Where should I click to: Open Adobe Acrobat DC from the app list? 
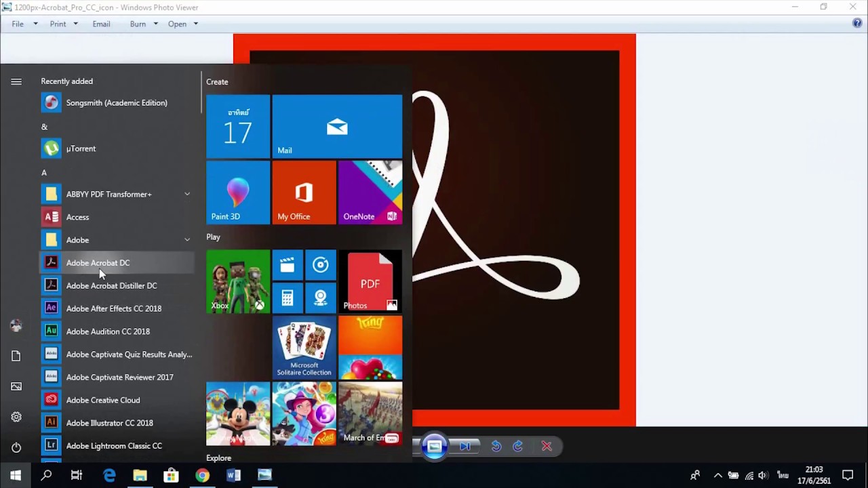coord(117,263)
